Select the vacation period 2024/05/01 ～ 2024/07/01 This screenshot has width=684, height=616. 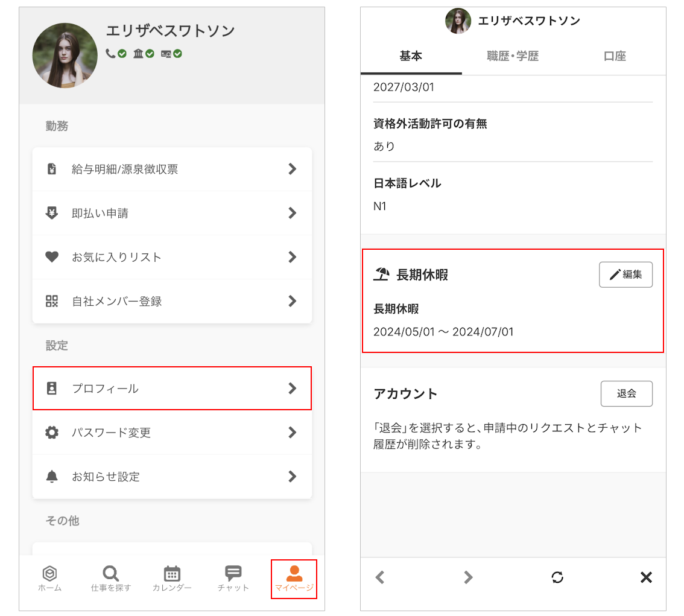click(x=443, y=332)
